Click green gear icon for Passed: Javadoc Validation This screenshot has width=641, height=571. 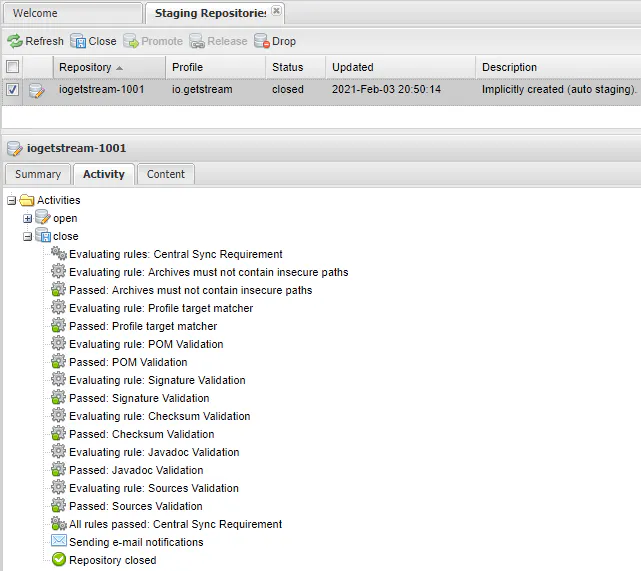pyautogui.click(x=58, y=469)
